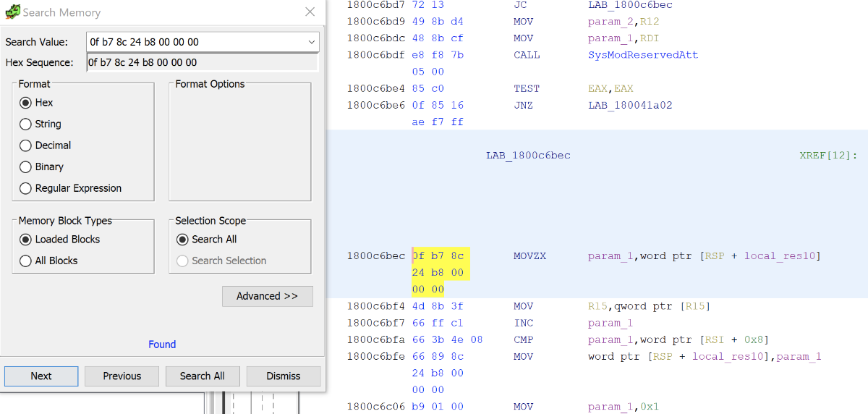Image resolution: width=868 pixels, height=414 pixels.
Task: Click the MOVZX mnemonic
Action: (x=528, y=256)
